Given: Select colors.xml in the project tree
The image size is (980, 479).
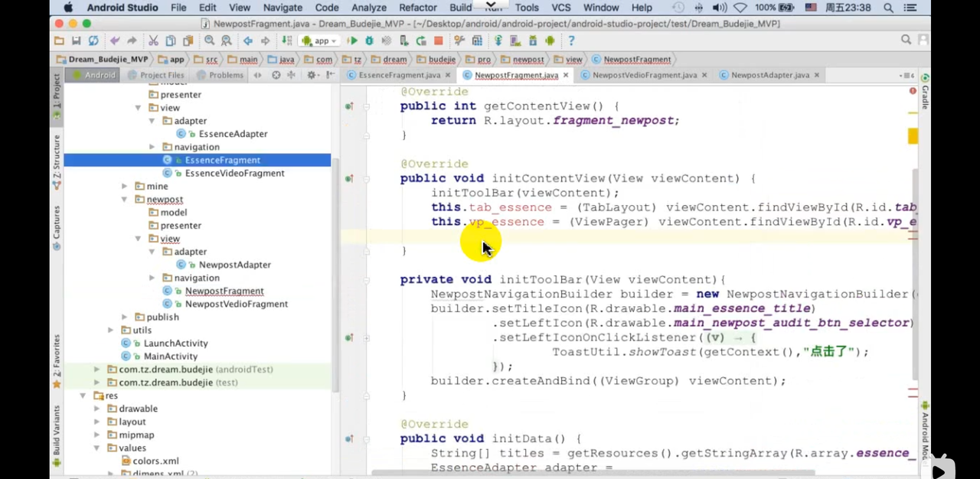Looking at the screenshot, I should (x=155, y=461).
